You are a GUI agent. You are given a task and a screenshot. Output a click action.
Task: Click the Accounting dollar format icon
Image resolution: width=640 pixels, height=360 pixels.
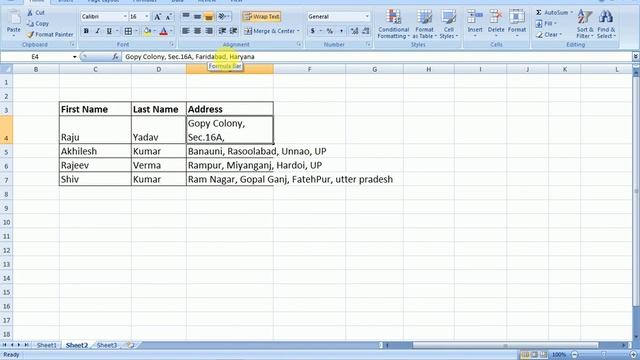pos(313,31)
